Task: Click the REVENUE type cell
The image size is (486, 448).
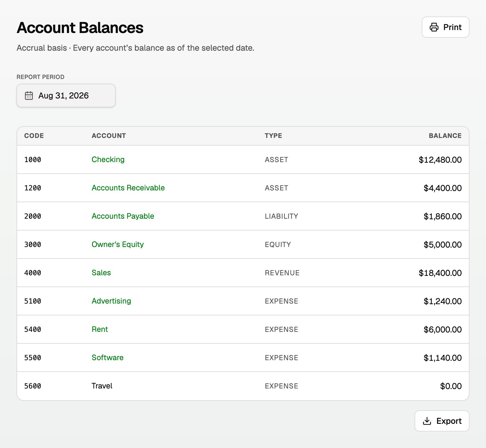Action: coord(282,273)
